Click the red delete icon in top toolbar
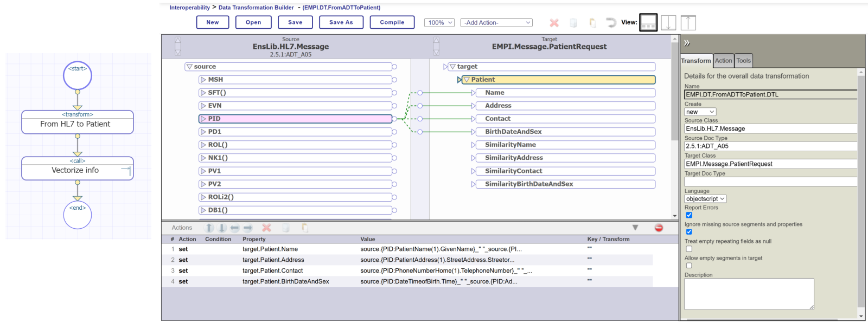The image size is (868, 322). [x=554, y=23]
